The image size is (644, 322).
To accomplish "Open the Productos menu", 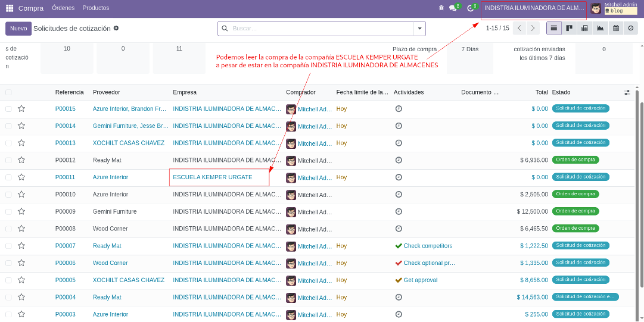I will 96,8.
